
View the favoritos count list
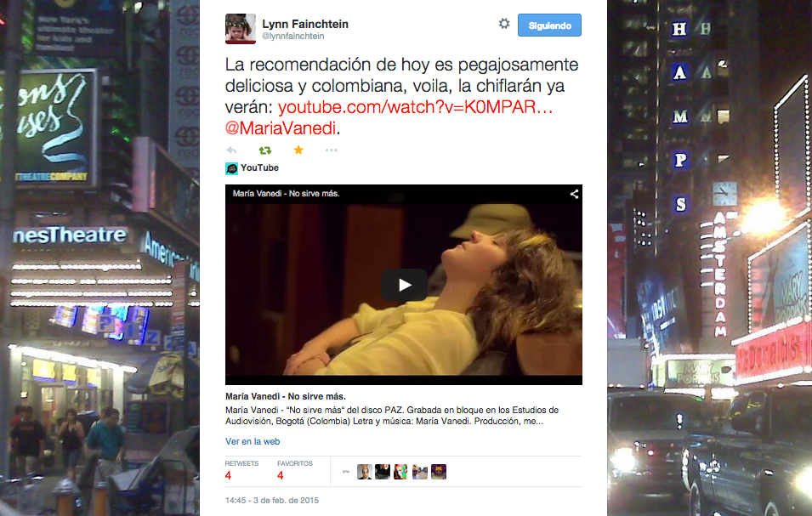[294, 471]
